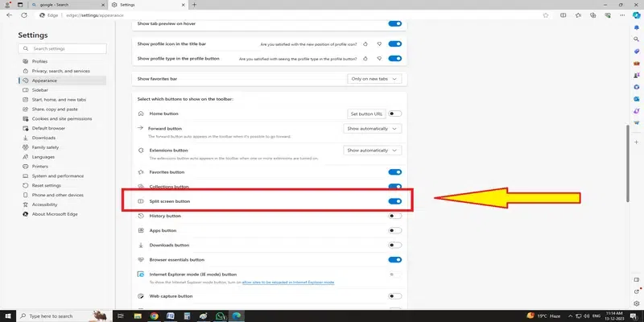Open the Extensions button dropdown
Screen dimensions: 644x322
(x=373, y=151)
